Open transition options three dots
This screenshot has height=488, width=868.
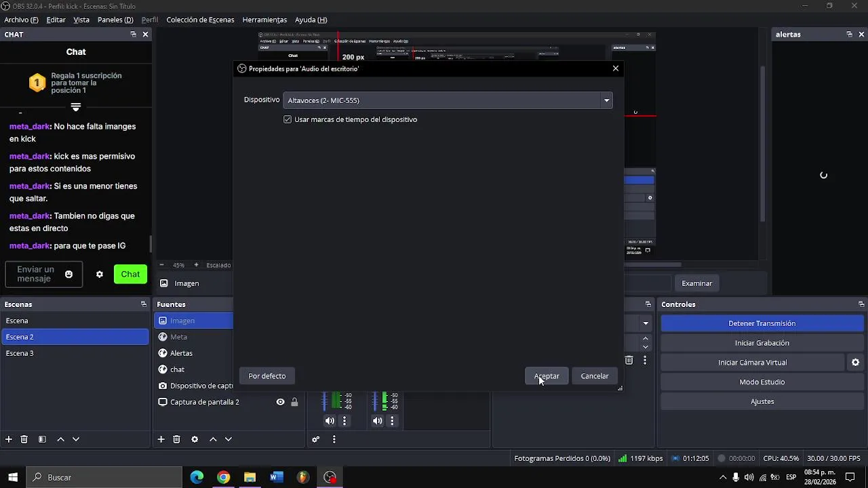pos(645,361)
